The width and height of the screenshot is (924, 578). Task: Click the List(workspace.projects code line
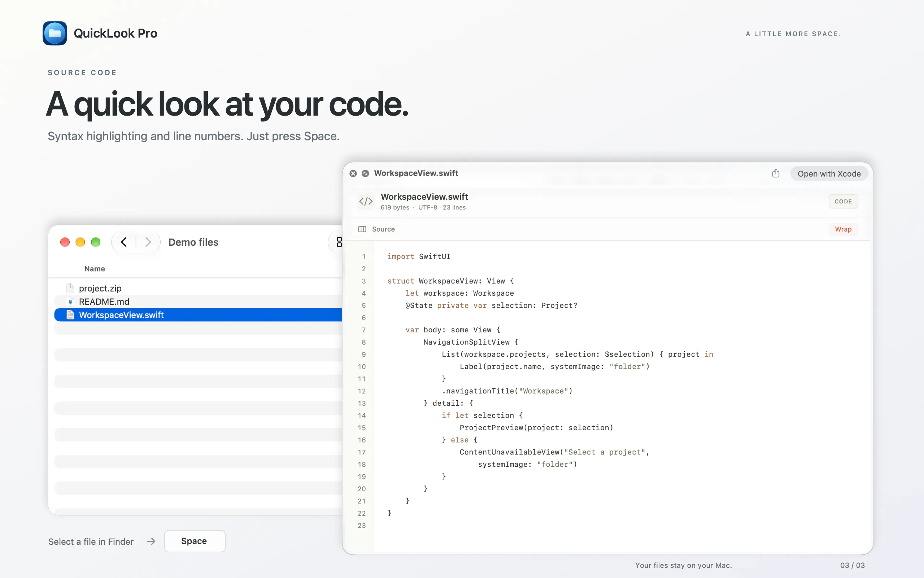(577, 354)
